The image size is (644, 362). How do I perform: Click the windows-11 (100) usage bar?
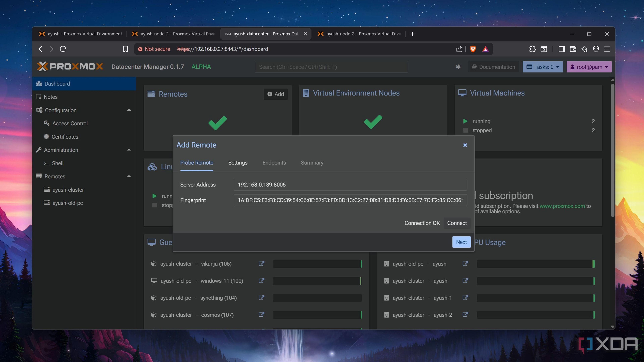coord(317,281)
